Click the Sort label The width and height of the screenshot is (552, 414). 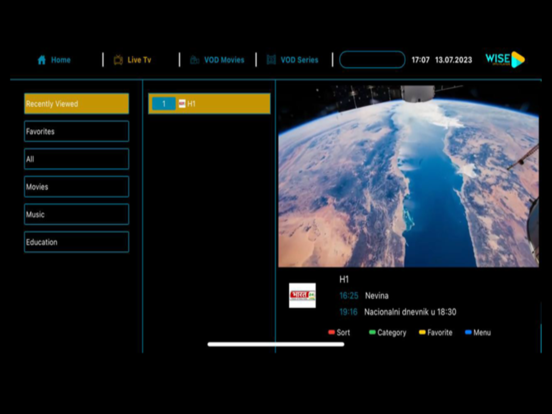pyautogui.click(x=343, y=332)
